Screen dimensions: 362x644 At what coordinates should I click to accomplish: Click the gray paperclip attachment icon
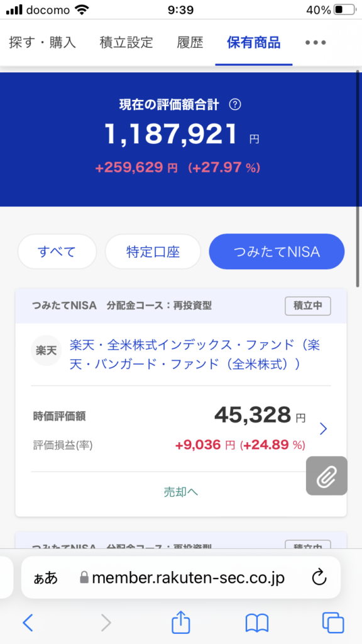(327, 475)
